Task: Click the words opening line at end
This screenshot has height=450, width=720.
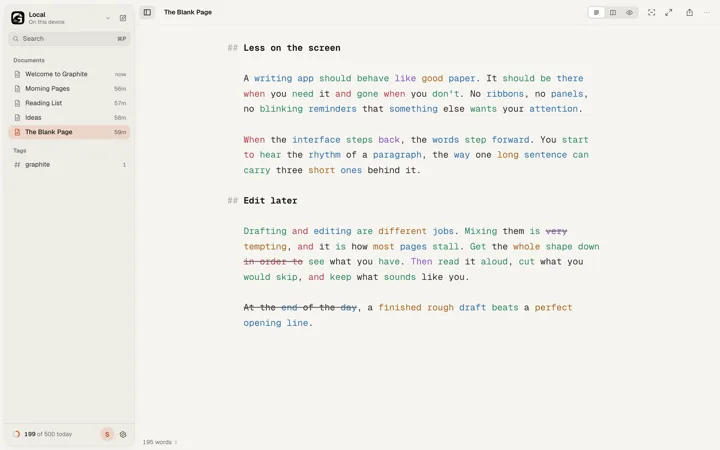Action: tap(276, 323)
